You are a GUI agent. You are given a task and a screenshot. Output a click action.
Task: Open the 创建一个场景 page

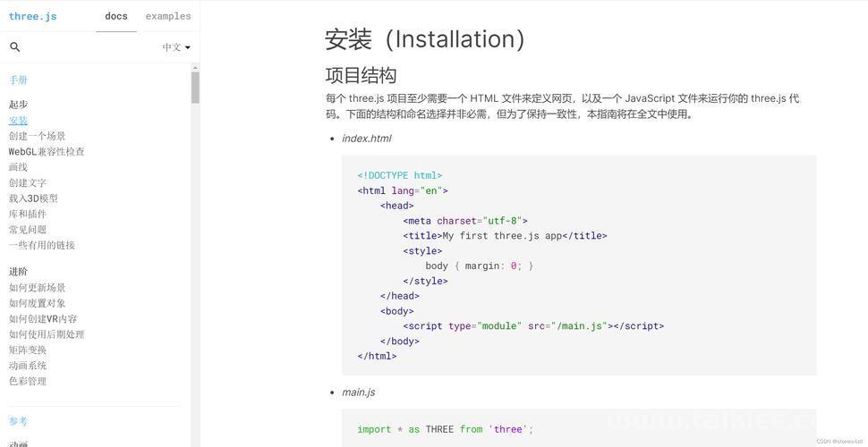click(37, 136)
